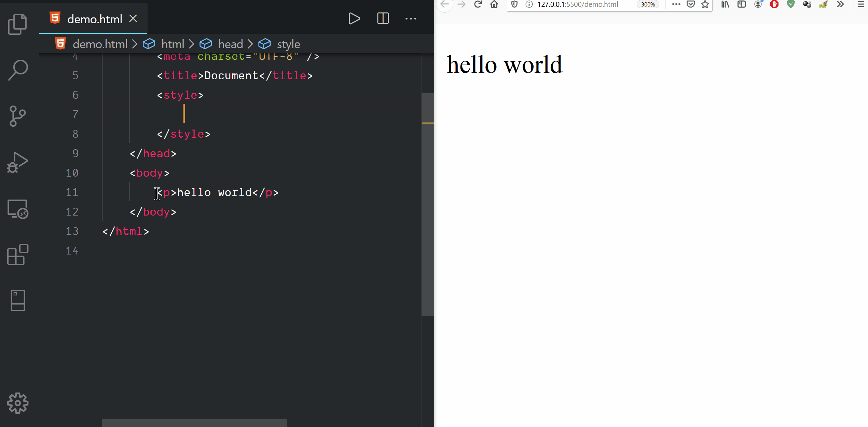Image resolution: width=868 pixels, height=427 pixels.
Task: Expand the style breadcrumb dropdown
Action: 288,44
